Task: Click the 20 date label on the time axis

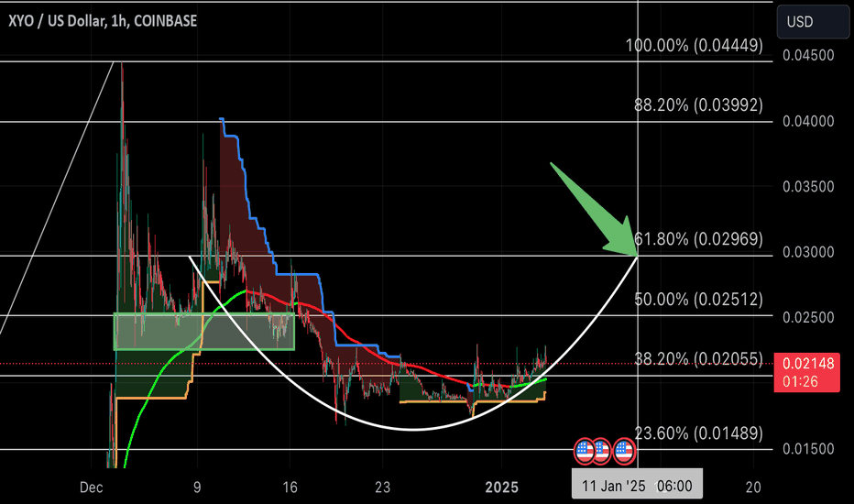Action: tap(753, 488)
